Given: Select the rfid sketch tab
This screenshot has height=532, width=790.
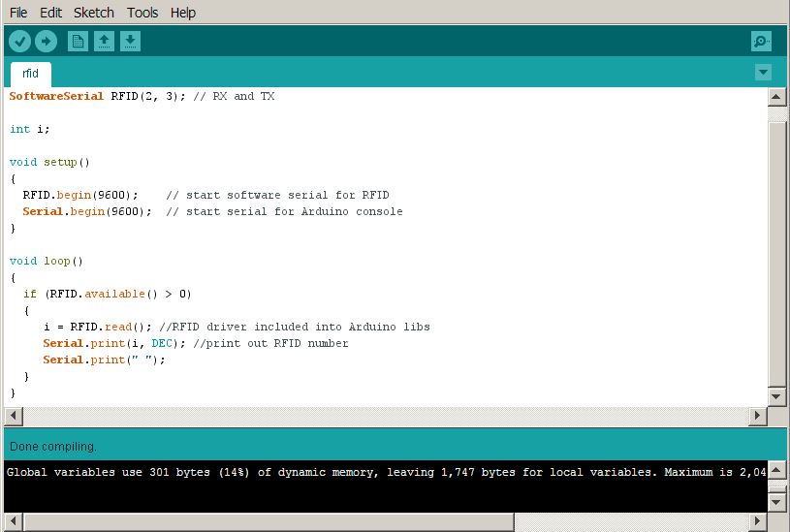Looking at the screenshot, I should click(31, 74).
